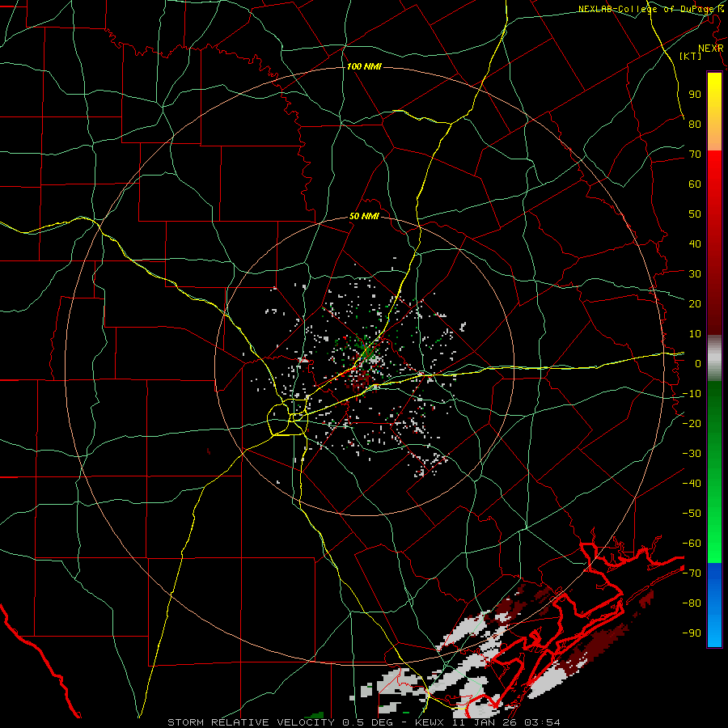The height and width of the screenshot is (728, 728).
Task: Click the [KT] units label
Action: pos(691,56)
